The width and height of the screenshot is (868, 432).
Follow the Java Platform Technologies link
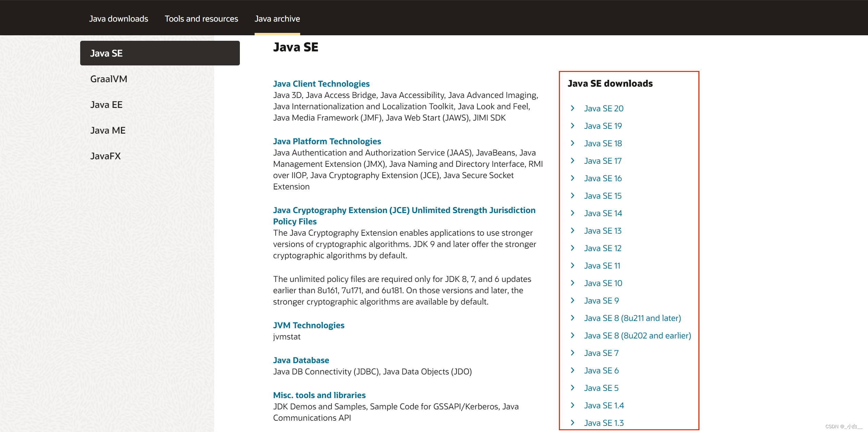[327, 141]
